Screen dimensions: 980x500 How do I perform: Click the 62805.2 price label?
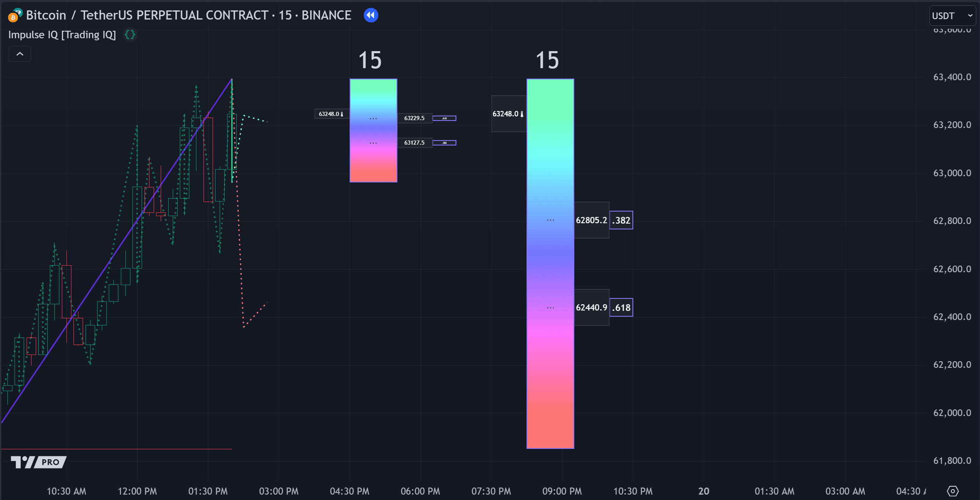coord(591,220)
